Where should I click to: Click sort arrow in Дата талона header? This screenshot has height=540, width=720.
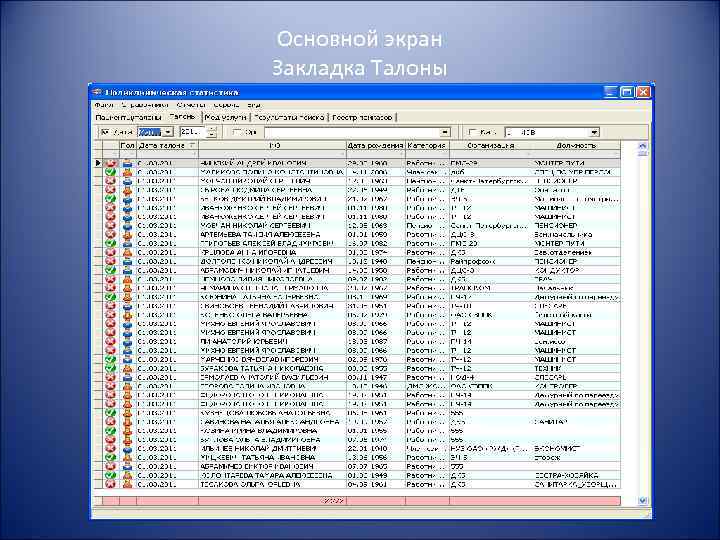[x=192, y=146]
